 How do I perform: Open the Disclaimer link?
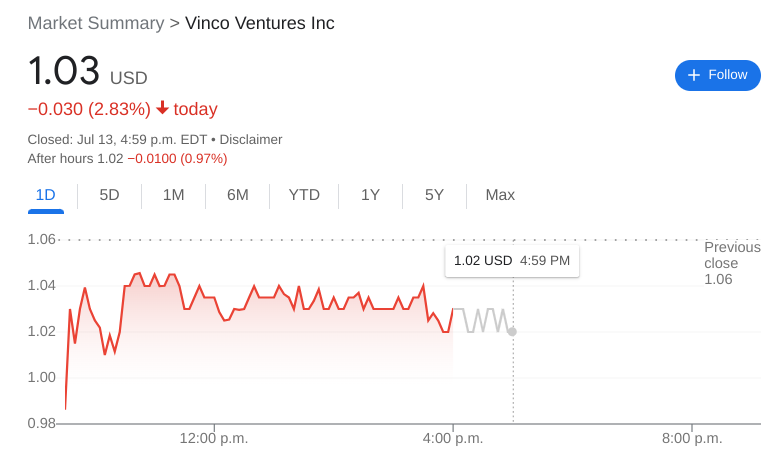pos(251,139)
